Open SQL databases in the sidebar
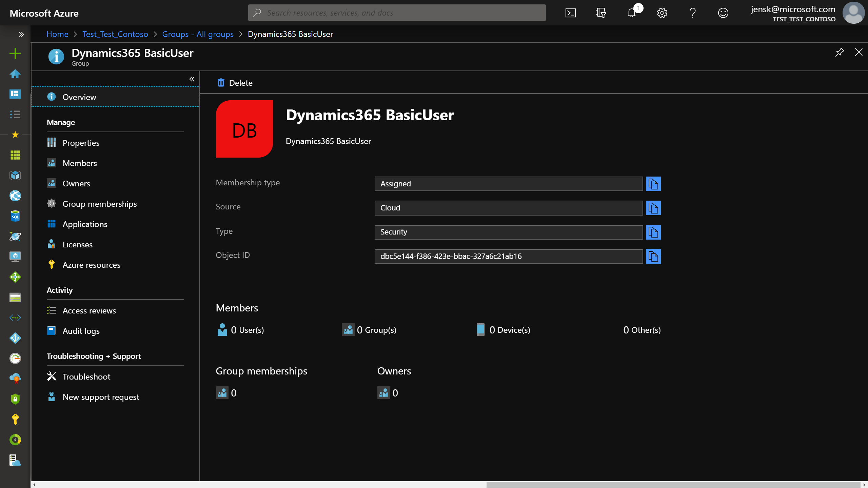The image size is (868, 488). pyautogui.click(x=15, y=216)
